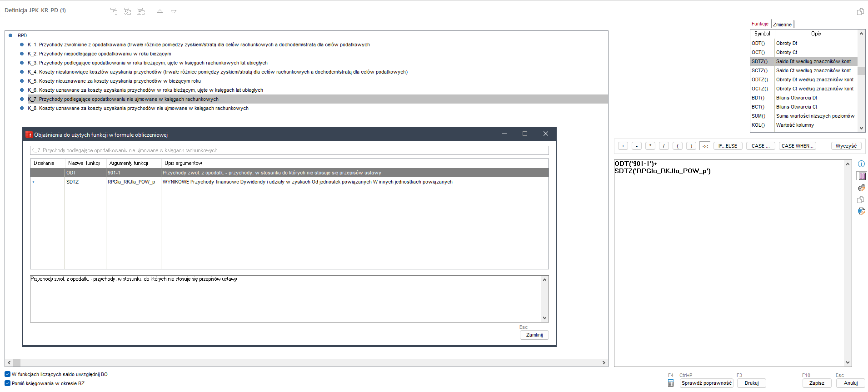Click the calculator icon near F4
This screenshot has height=392, width=868.
pos(671,383)
